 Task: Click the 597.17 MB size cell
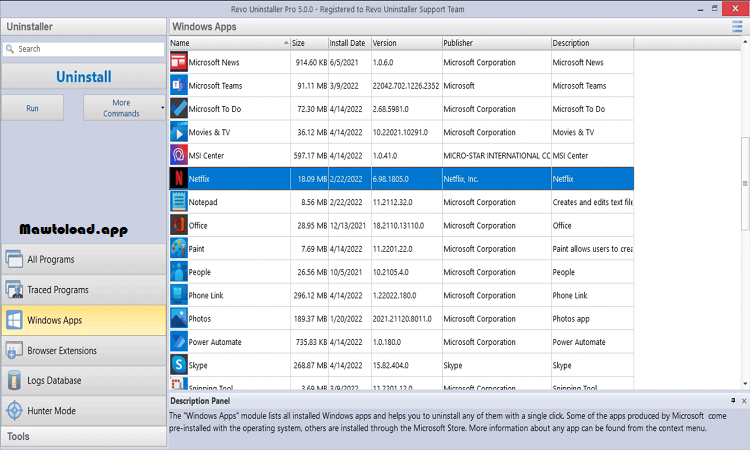click(x=310, y=155)
